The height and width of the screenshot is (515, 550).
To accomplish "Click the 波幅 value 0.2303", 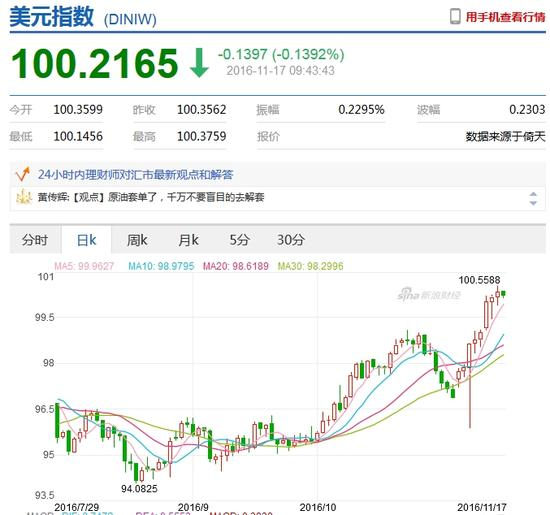I will click(x=527, y=109).
